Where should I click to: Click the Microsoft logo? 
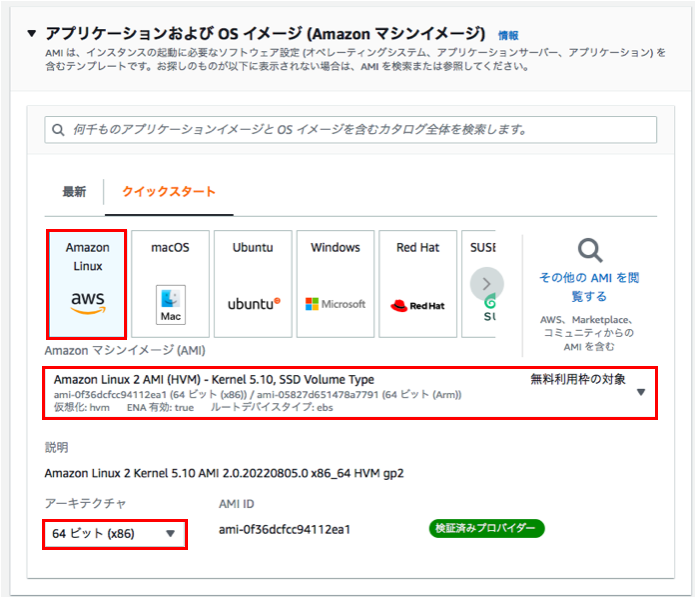point(336,304)
